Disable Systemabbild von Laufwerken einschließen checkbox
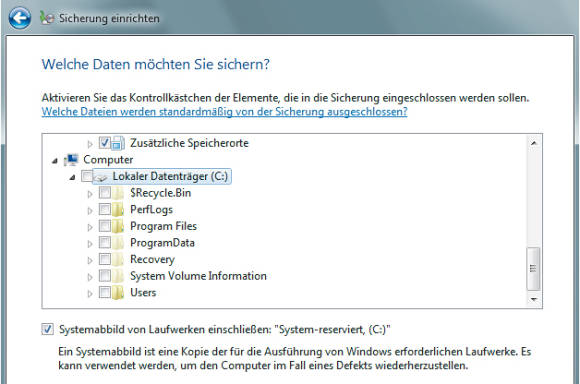The height and width of the screenshot is (384, 580). click(47, 329)
